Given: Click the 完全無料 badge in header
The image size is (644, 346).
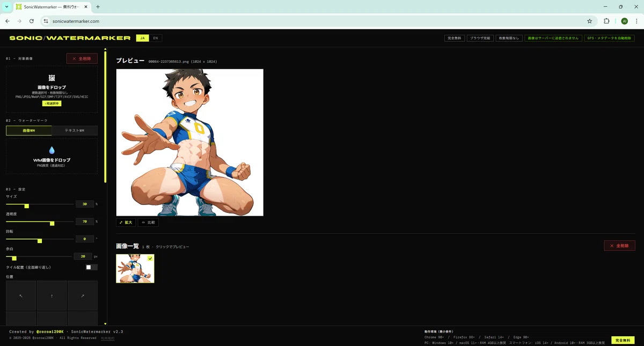Looking at the screenshot, I should [x=455, y=38].
